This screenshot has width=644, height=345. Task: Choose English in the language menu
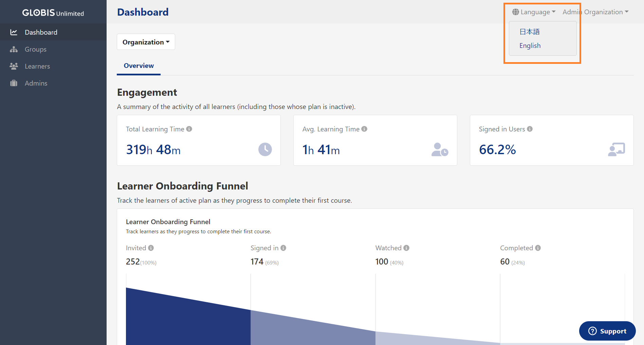(530, 46)
